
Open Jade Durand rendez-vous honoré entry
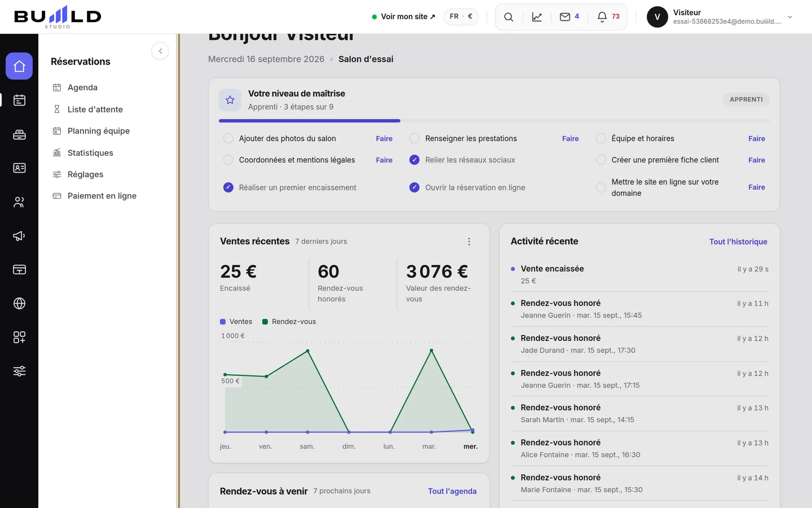pyautogui.click(x=639, y=344)
